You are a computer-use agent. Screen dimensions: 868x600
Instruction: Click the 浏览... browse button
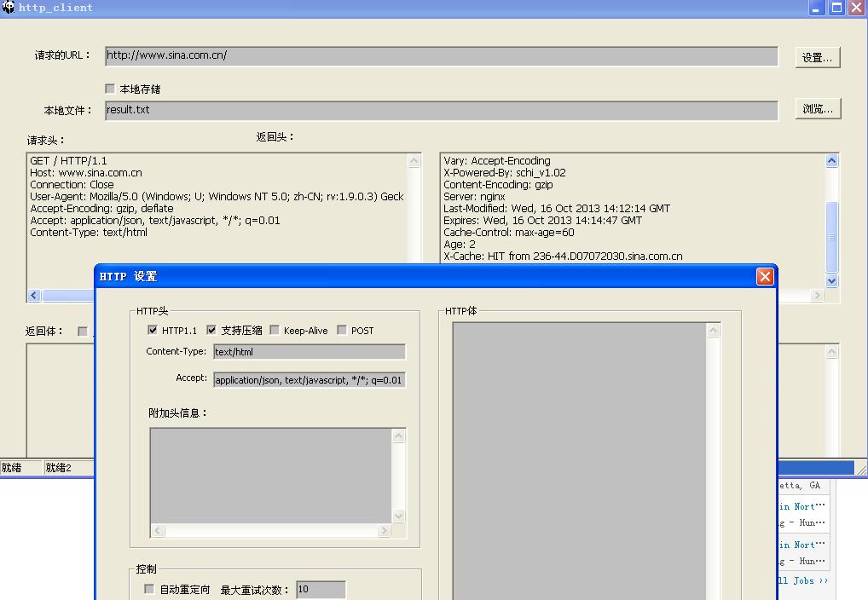[818, 108]
